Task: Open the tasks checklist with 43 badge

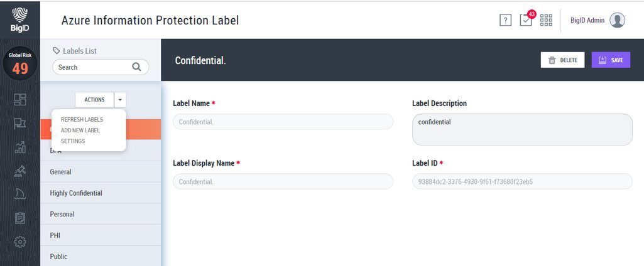Action: (x=526, y=20)
